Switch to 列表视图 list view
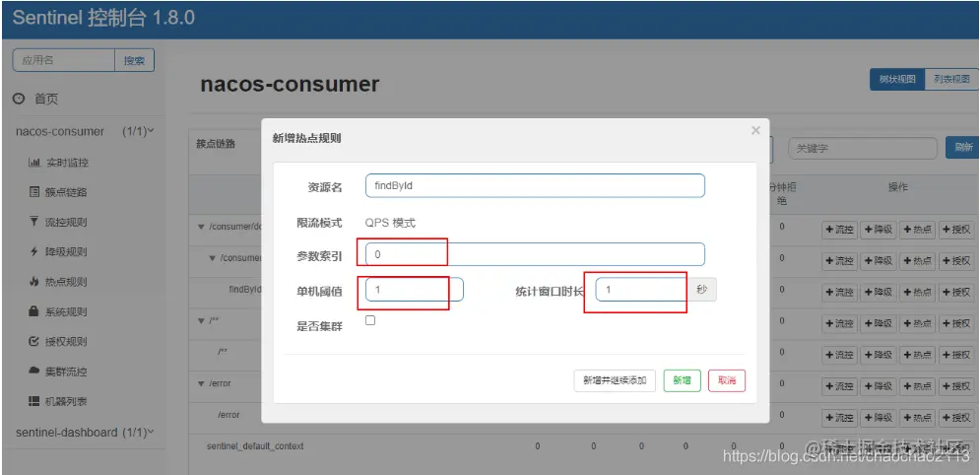Viewport: 980px width, 475px height. (951, 80)
